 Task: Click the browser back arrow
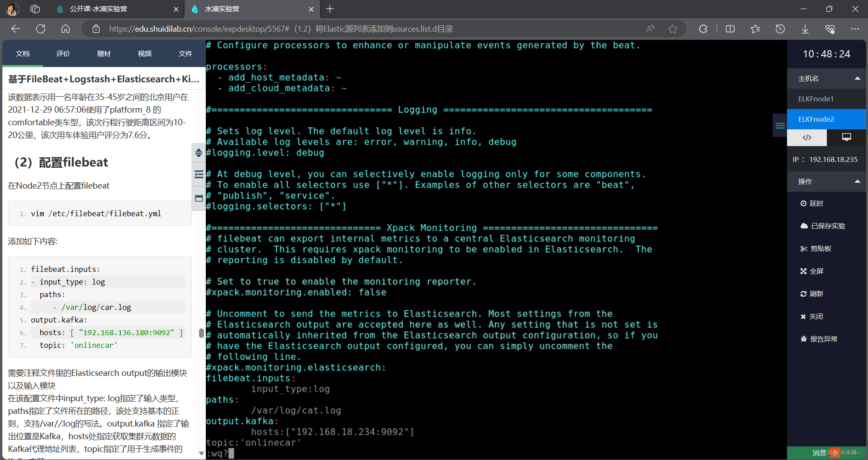(x=16, y=29)
